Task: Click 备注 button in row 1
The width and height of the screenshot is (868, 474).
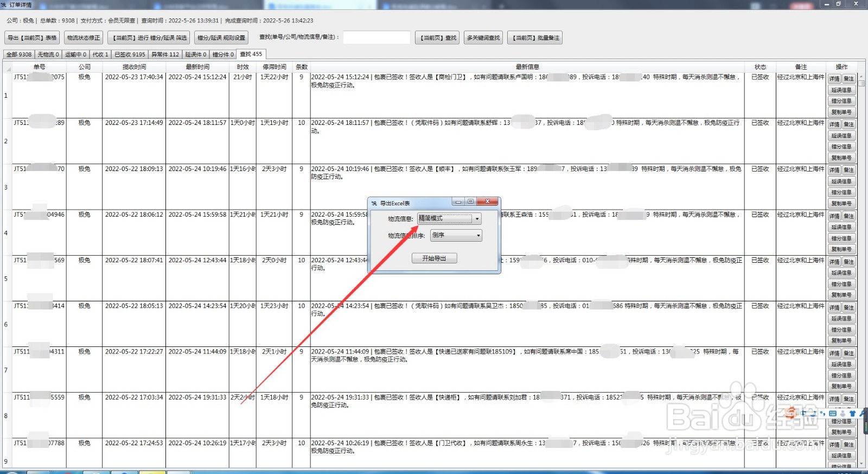Action: (849, 79)
